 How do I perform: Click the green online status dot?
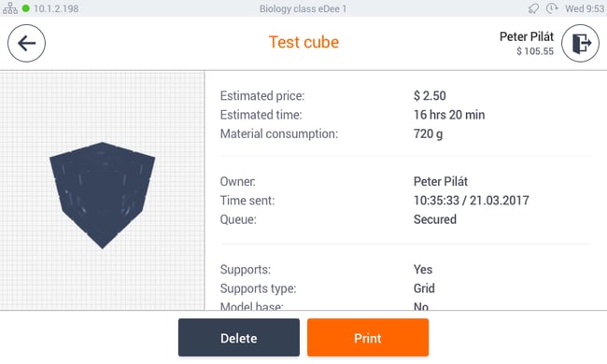tap(26, 8)
